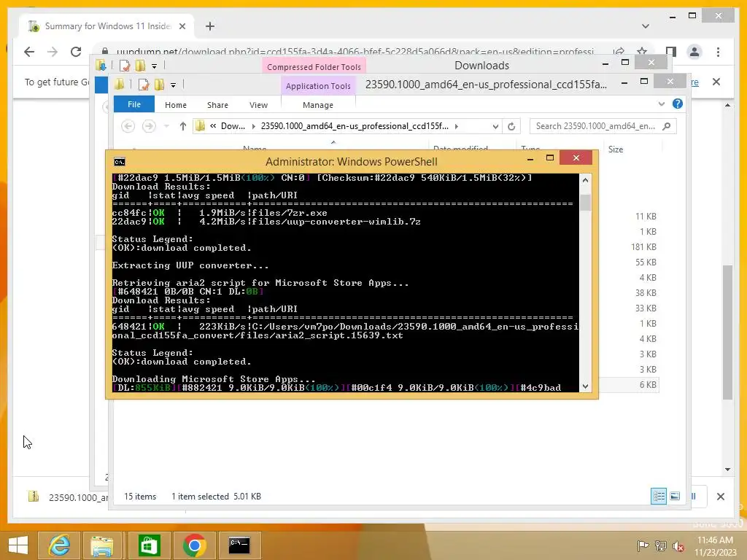Go up one folder level
This screenshot has width=747, height=560.
click(183, 126)
